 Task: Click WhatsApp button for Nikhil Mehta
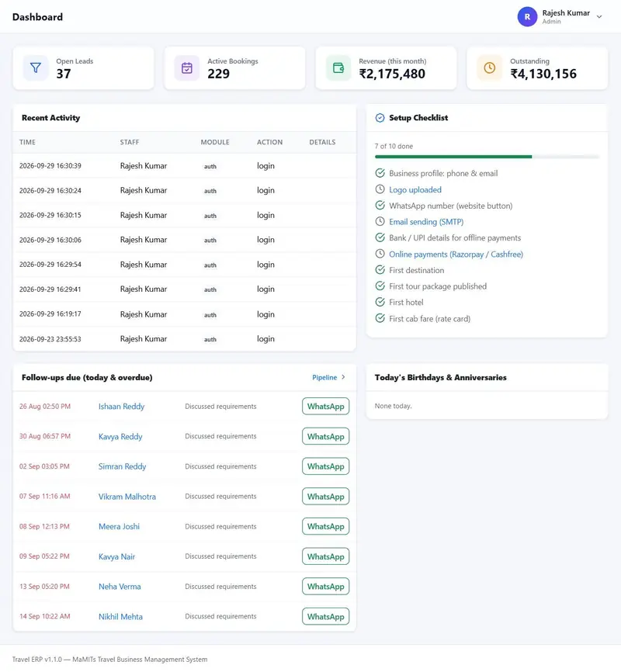point(325,616)
